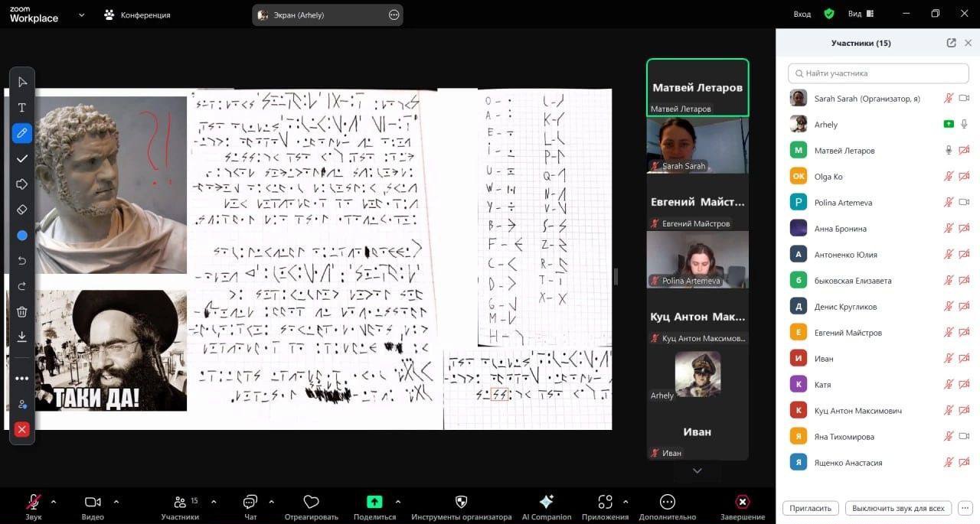Click the Пригласить button
The image size is (980, 524).
point(810,508)
